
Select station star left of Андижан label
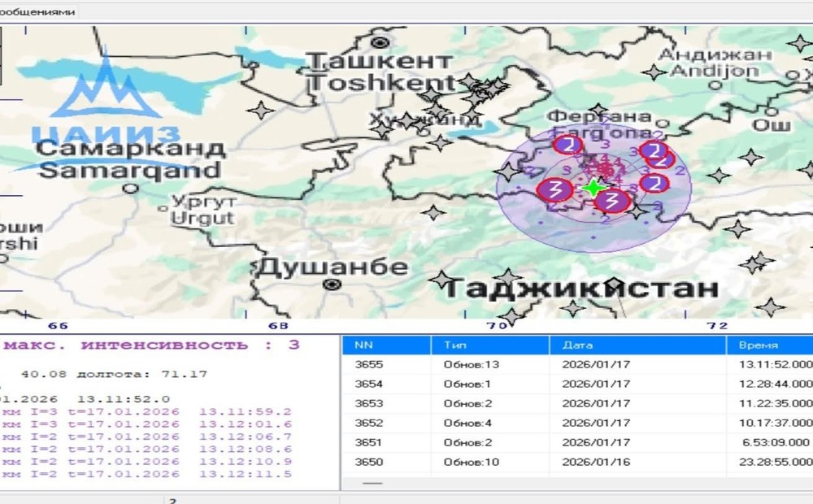pos(653,72)
